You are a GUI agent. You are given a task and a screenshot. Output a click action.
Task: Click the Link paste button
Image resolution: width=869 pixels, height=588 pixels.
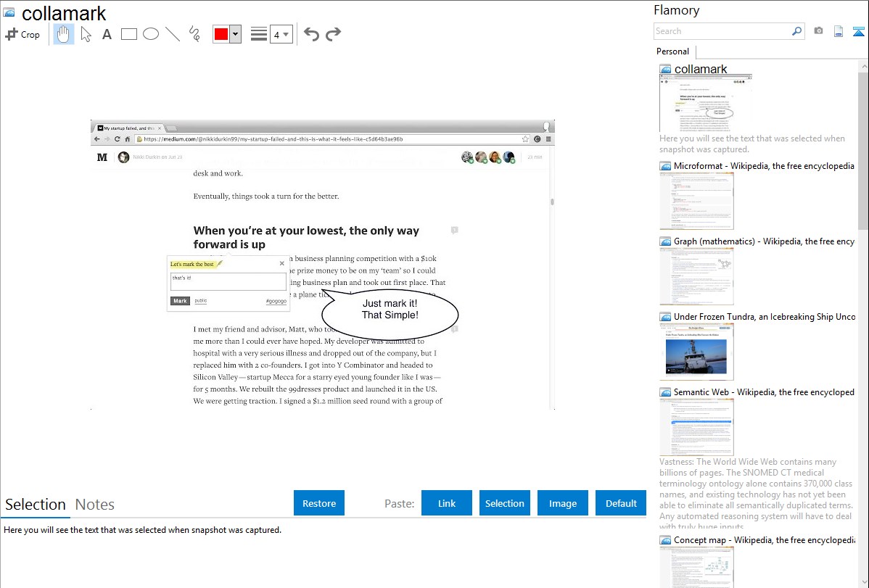(447, 503)
